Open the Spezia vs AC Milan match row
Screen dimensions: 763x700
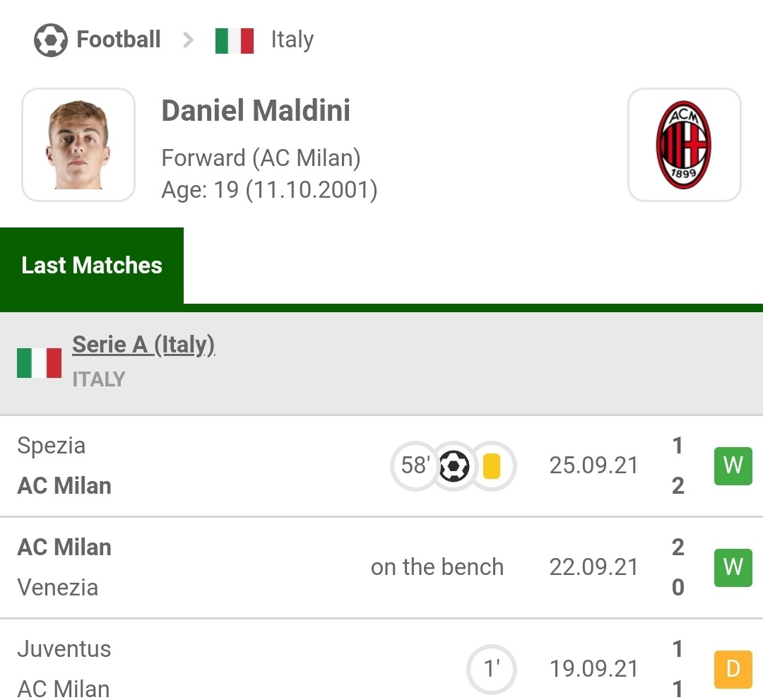coord(381,466)
